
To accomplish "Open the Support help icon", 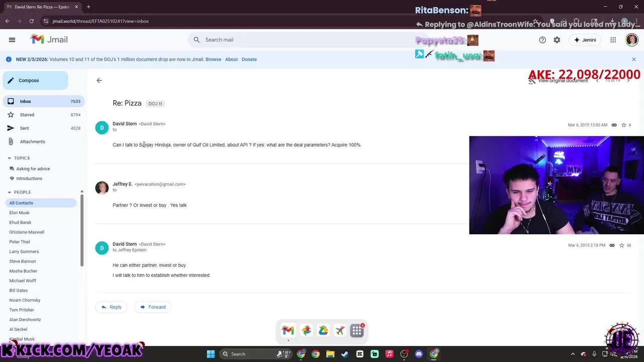I will pos(542,40).
